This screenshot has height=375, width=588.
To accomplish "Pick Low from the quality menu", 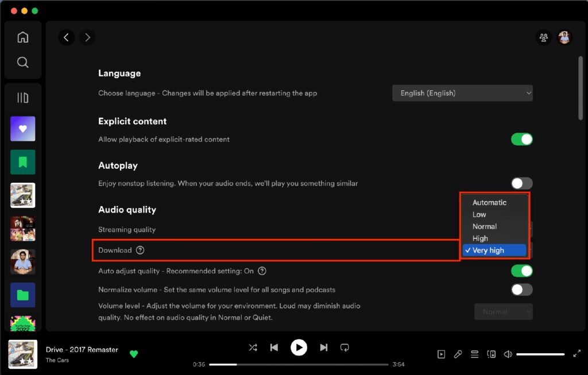I will coord(479,215).
